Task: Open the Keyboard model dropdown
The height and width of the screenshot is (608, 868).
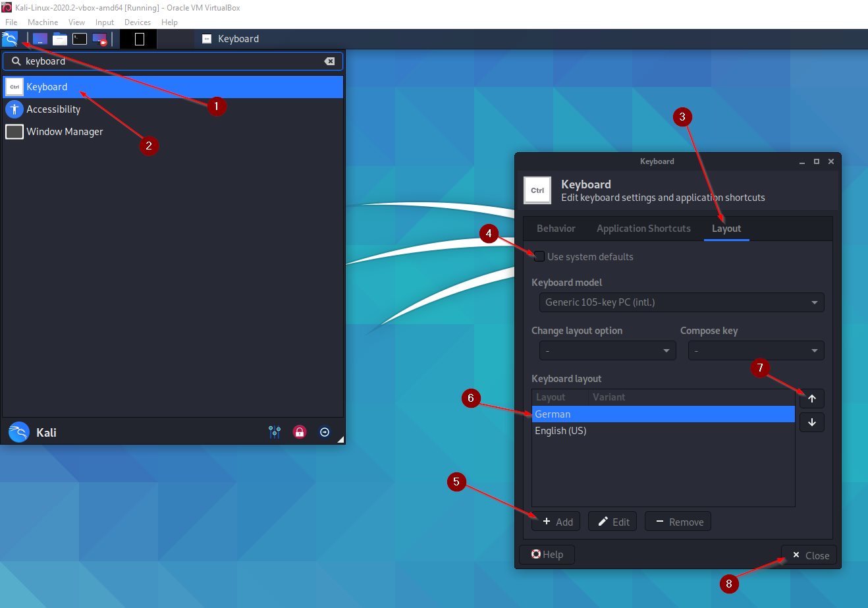Action: (681, 302)
